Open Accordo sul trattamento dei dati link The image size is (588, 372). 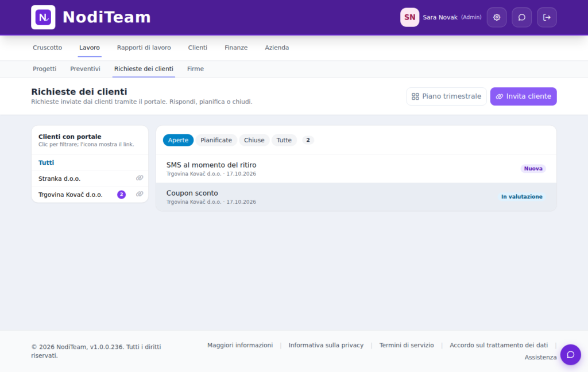(498, 346)
